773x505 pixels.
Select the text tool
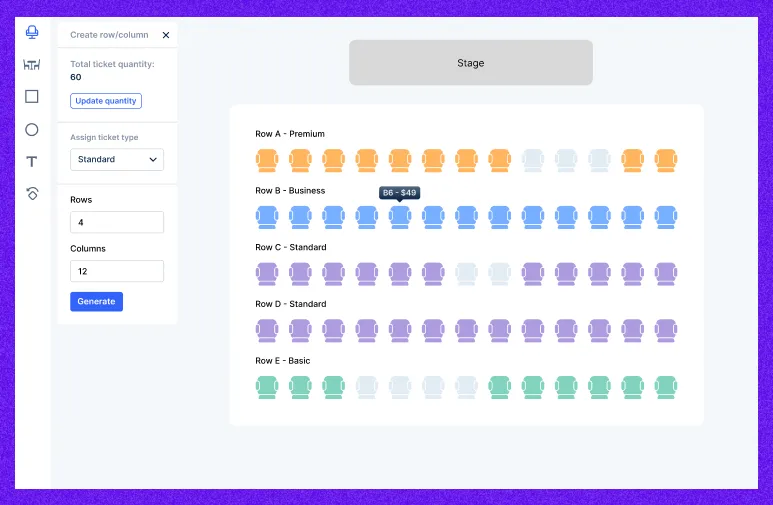coord(32,162)
